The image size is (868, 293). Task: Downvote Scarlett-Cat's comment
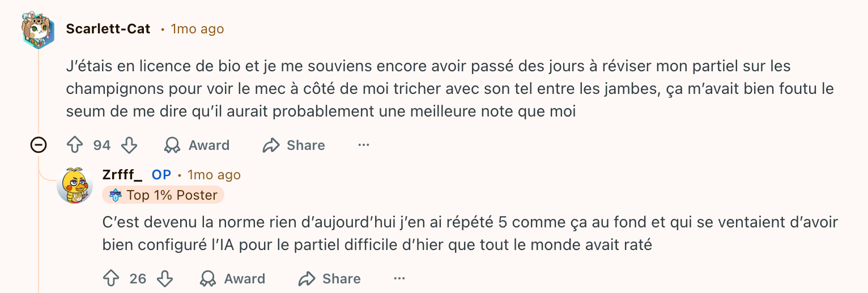(x=130, y=145)
